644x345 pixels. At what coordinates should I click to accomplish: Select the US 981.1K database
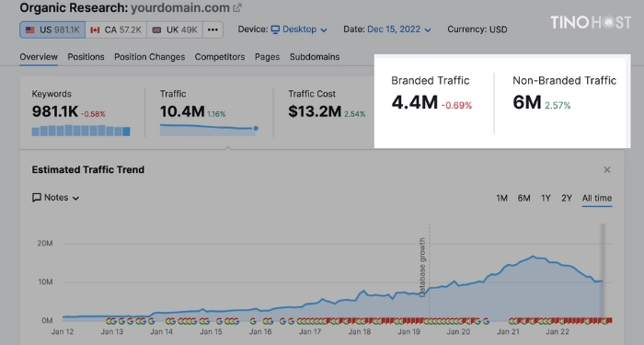point(52,30)
